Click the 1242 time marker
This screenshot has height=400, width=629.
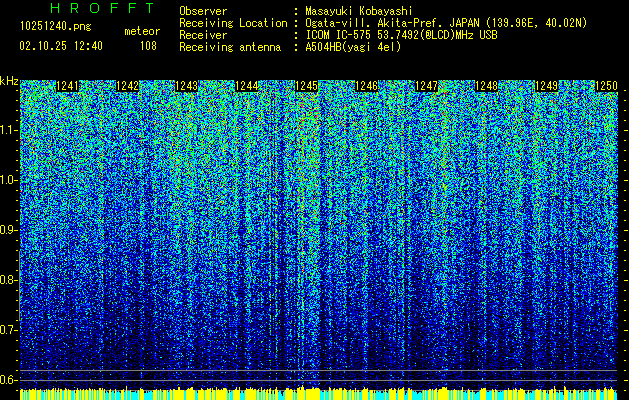pyautogui.click(x=128, y=86)
